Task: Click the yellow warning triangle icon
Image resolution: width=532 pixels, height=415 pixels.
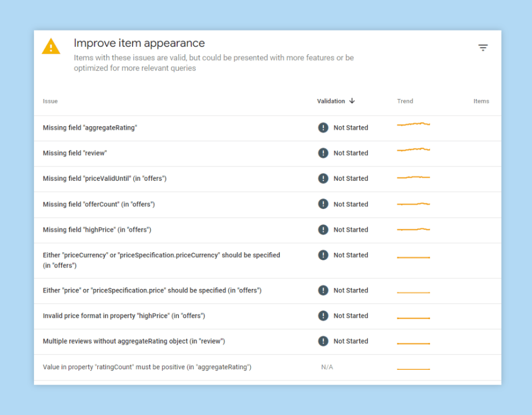Action: click(x=51, y=46)
